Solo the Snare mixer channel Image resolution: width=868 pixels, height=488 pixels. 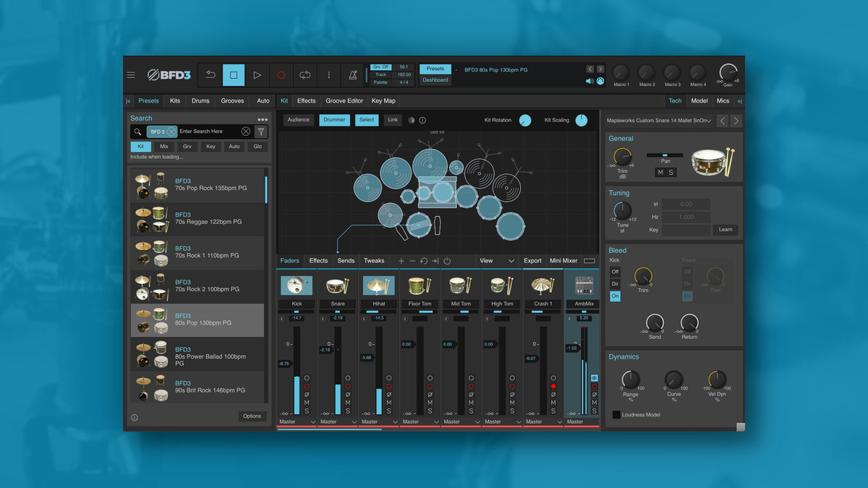tap(348, 411)
